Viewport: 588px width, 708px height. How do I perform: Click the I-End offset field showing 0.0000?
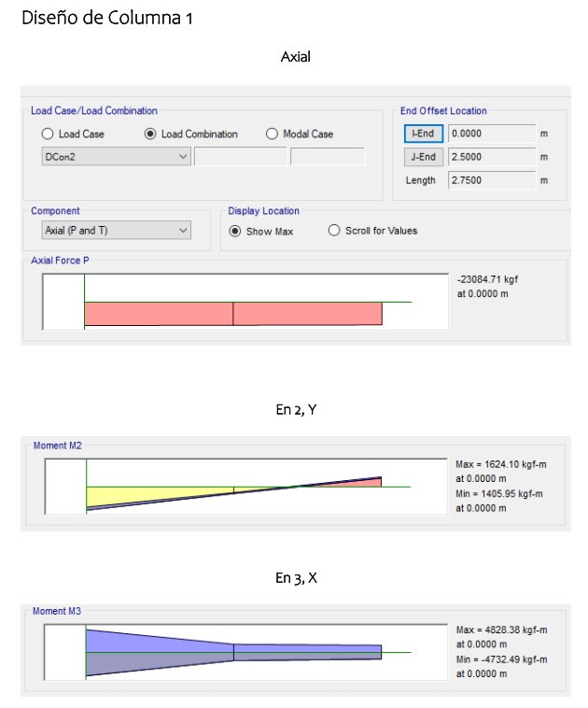point(491,134)
